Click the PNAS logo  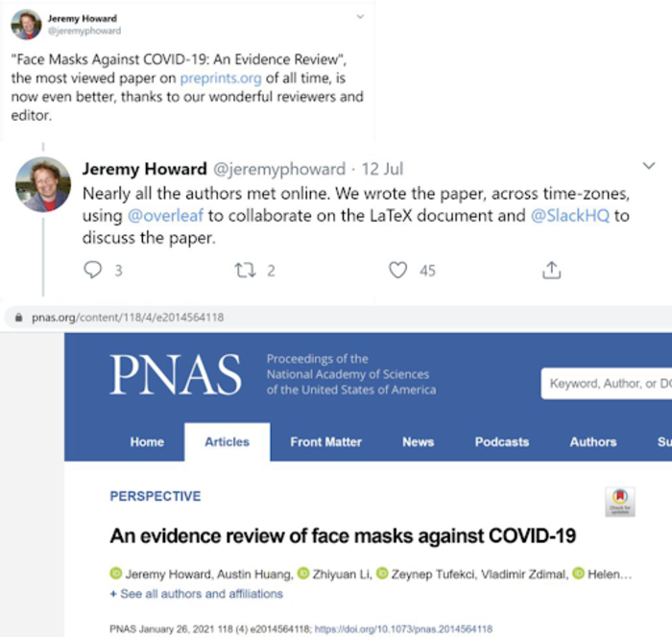[176, 374]
